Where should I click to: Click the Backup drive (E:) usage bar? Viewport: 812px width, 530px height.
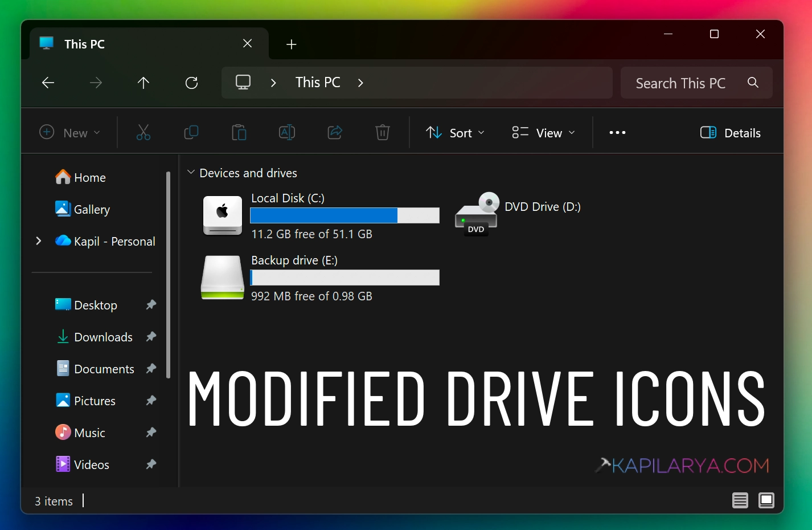[x=345, y=278]
